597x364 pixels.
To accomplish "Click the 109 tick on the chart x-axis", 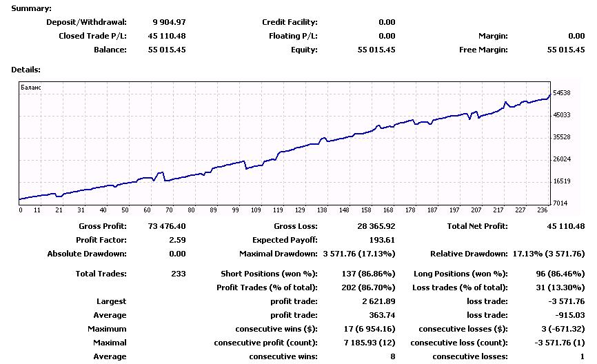I will [256, 210].
